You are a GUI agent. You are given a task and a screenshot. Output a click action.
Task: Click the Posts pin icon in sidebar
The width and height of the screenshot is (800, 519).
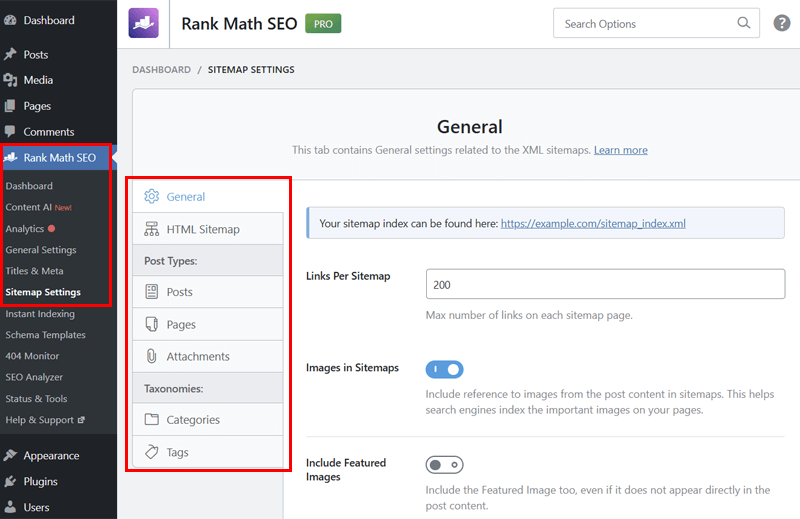click(10, 54)
